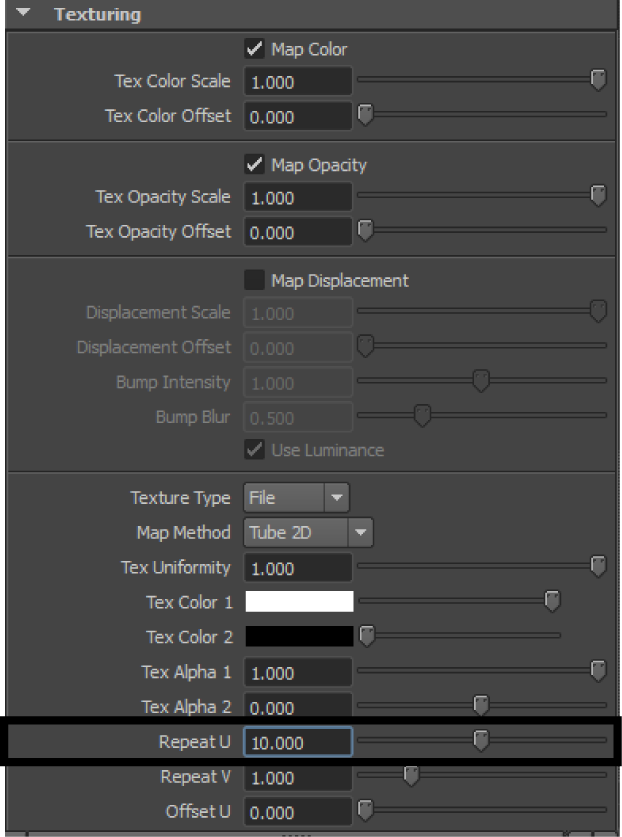This screenshot has width=622, height=837.
Task: Click the Tex Color 2 black swatch
Action: click(299, 636)
